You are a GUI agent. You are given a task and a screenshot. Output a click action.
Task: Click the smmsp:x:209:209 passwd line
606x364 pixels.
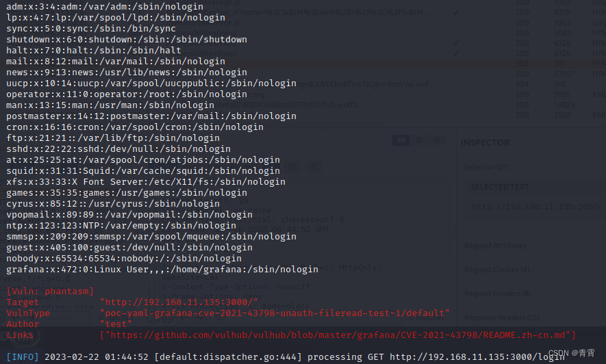pos(151,236)
